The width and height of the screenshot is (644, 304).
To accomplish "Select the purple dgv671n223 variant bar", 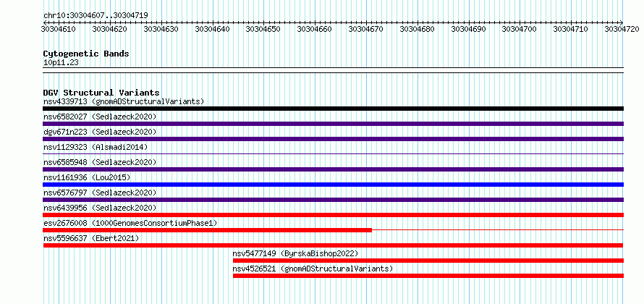I will pos(333,139).
